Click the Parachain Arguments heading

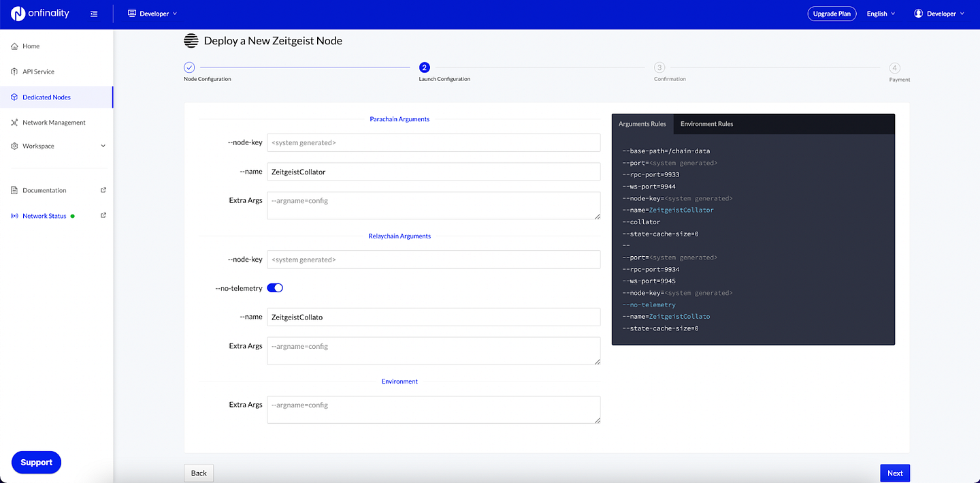click(399, 119)
